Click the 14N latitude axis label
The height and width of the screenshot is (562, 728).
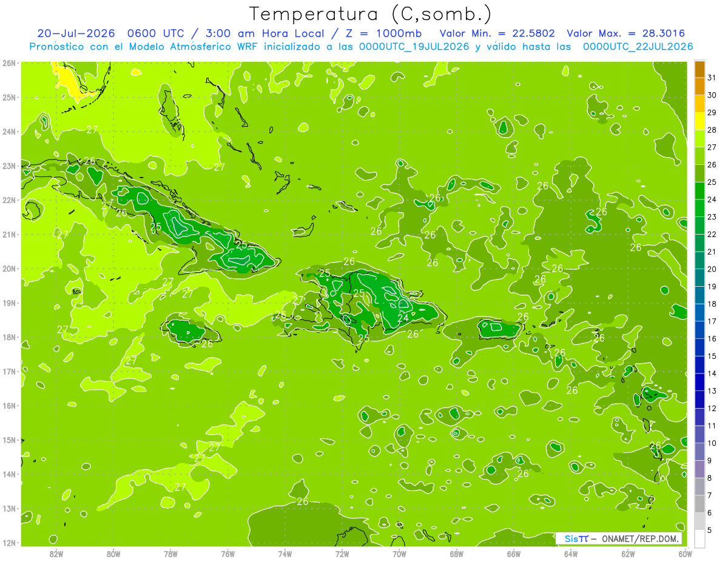pos(8,474)
